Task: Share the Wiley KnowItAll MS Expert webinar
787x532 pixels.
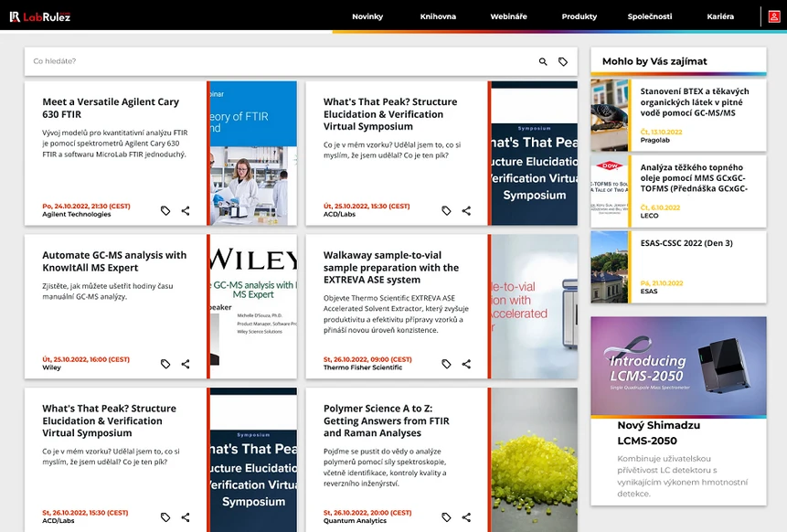Action: pyautogui.click(x=186, y=364)
